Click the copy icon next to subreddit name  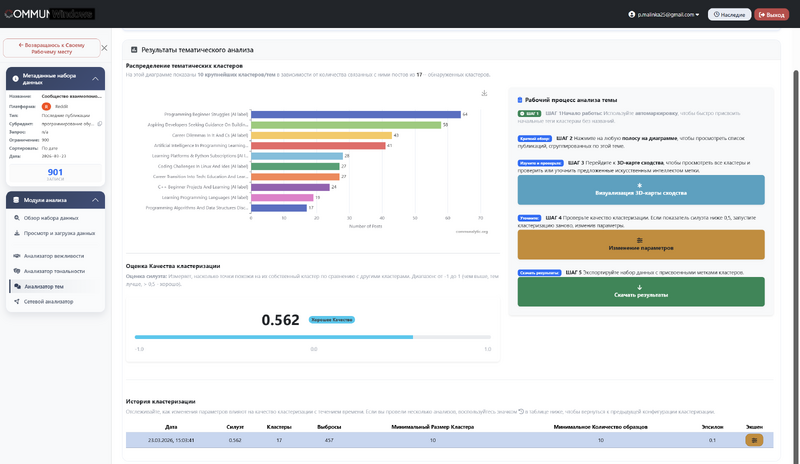pyautogui.click(x=99, y=123)
